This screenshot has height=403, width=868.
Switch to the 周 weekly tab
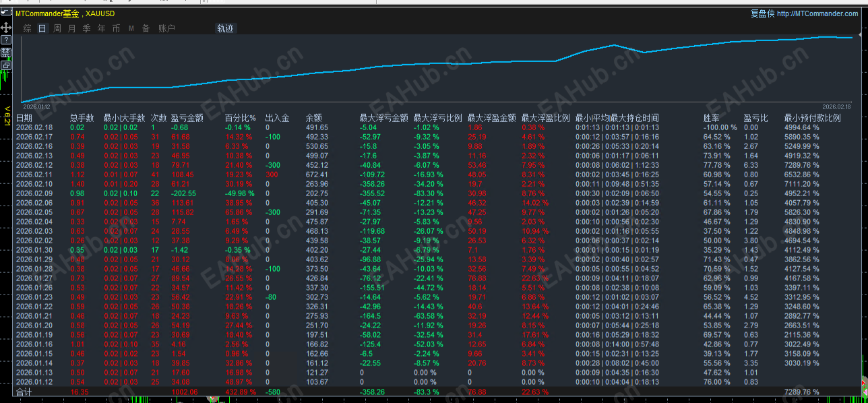click(57, 28)
